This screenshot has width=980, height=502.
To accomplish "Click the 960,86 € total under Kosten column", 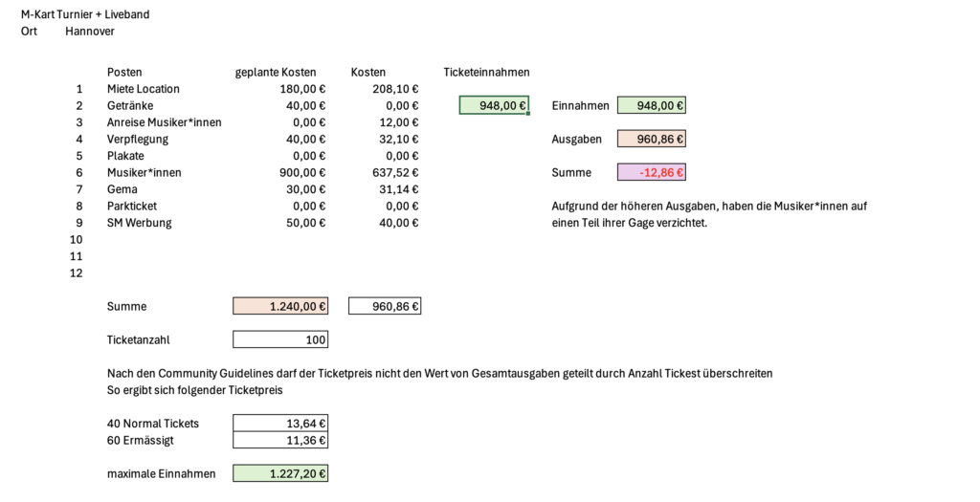I will 385,306.
